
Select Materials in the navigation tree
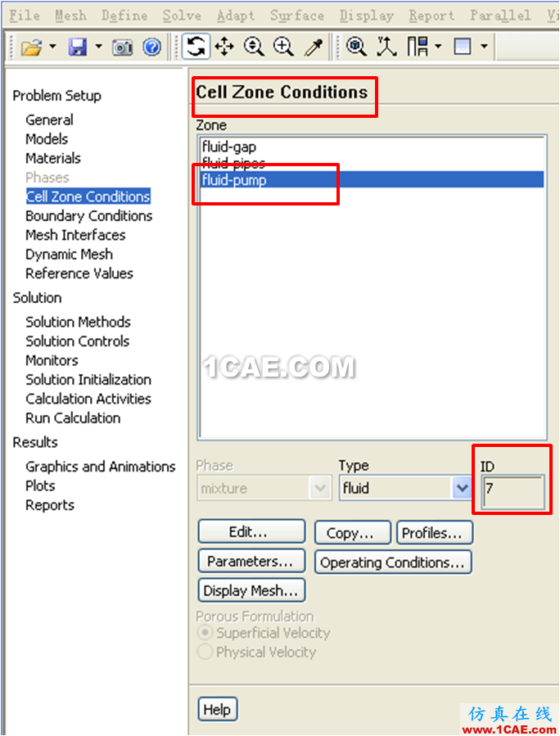[x=53, y=158]
